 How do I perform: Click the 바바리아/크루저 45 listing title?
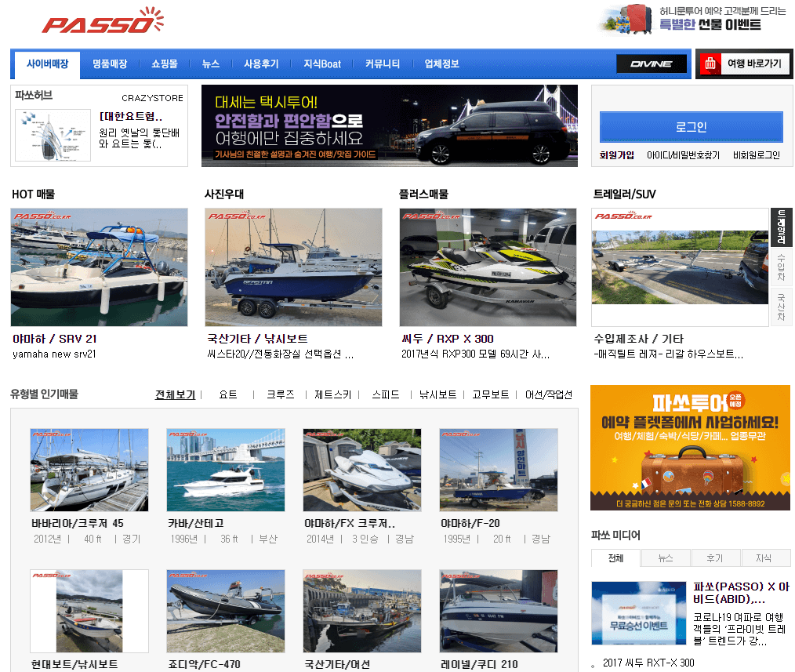click(x=78, y=523)
